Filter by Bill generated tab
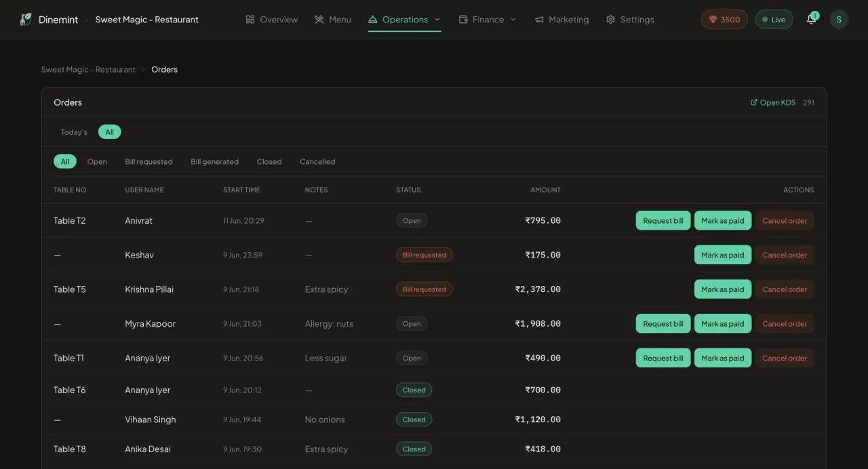 click(x=214, y=161)
